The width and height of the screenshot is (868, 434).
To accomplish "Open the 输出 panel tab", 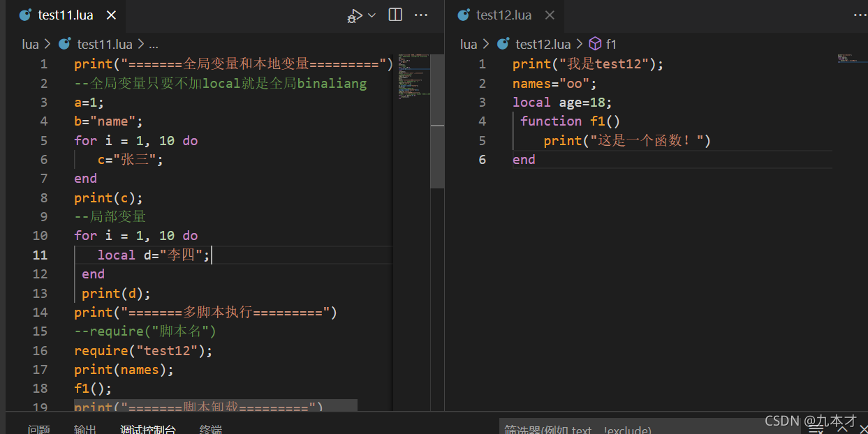I will coord(85,429).
